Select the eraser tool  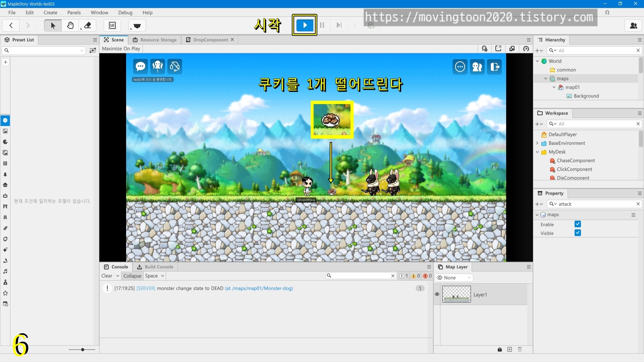tap(88, 25)
